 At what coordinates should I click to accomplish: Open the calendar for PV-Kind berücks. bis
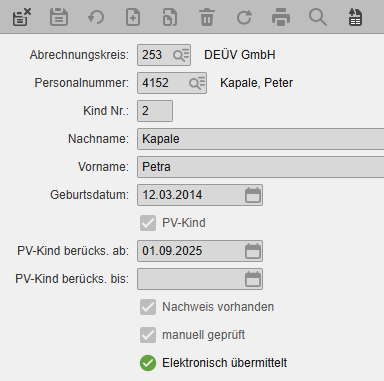click(253, 279)
